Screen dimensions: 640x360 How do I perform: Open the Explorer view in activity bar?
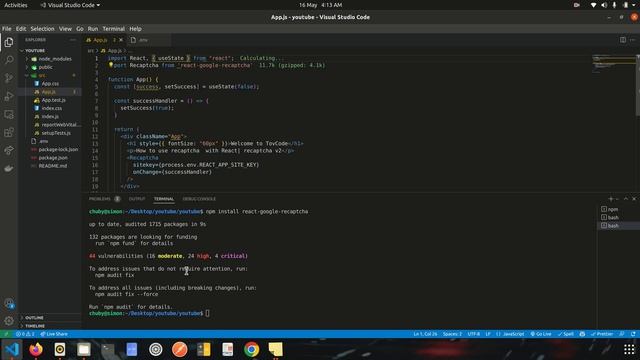click(9, 42)
